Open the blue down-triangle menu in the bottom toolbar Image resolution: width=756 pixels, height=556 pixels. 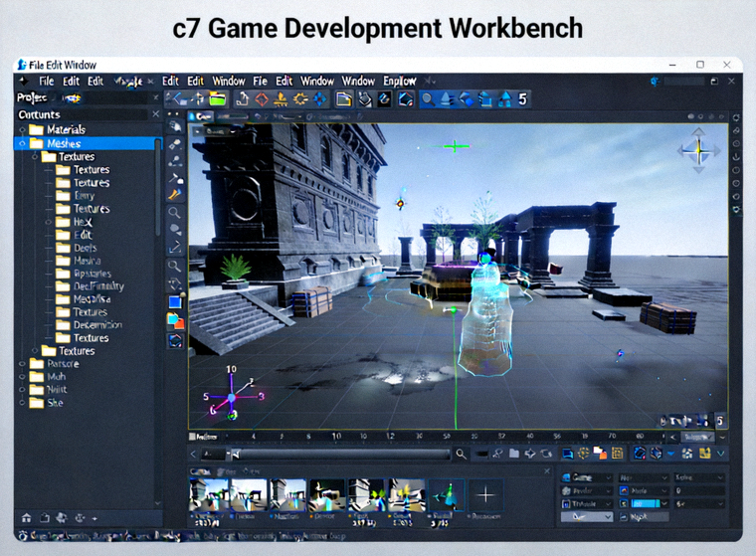[670, 454]
